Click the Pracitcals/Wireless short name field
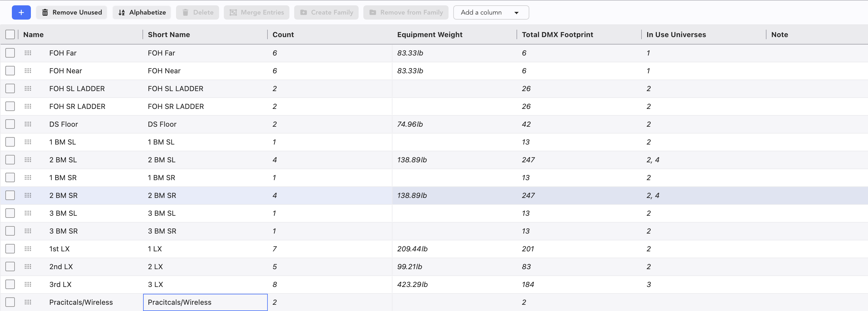 click(205, 302)
